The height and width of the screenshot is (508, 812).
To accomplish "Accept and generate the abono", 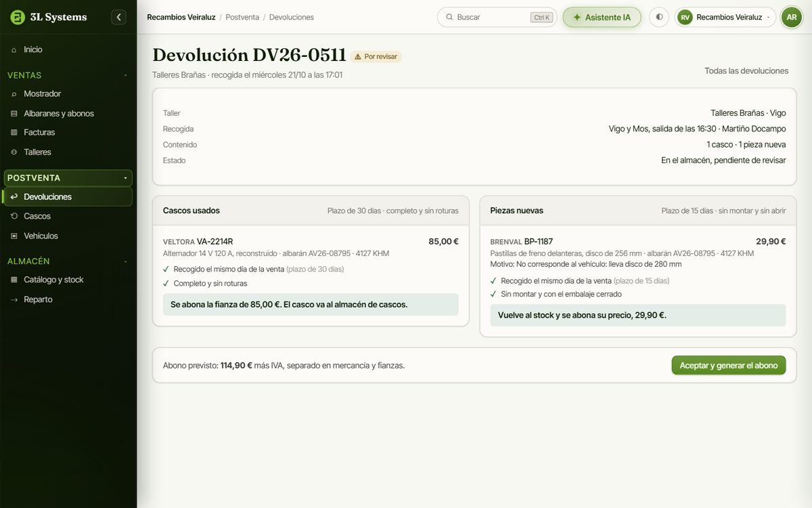I will pyautogui.click(x=729, y=365).
